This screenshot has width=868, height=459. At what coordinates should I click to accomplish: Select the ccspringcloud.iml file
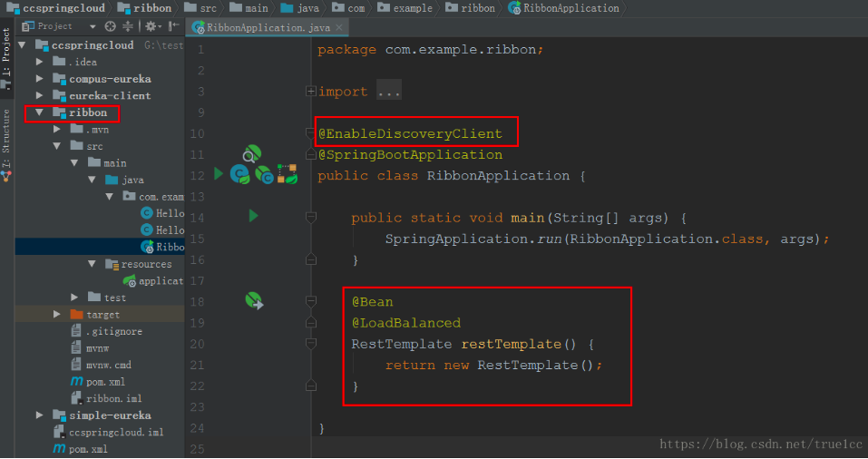click(109, 432)
